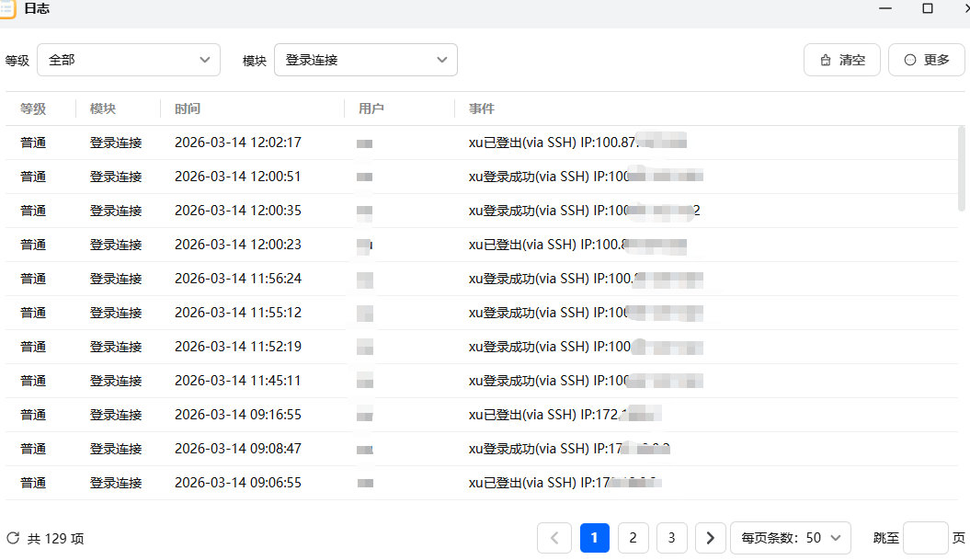The width and height of the screenshot is (970, 560).
Task: Select page 1 in pagination
Action: pyautogui.click(x=594, y=538)
